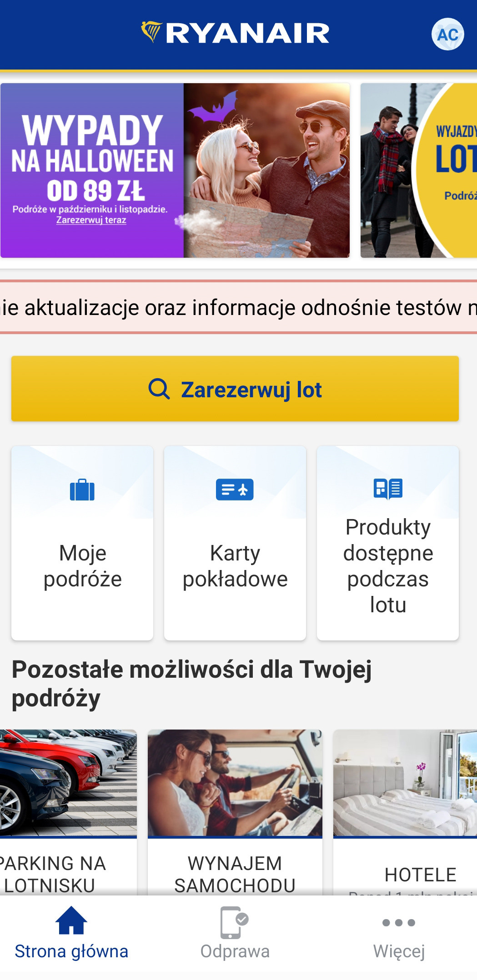Tap the home icon in bottom bar

click(71, 920)
